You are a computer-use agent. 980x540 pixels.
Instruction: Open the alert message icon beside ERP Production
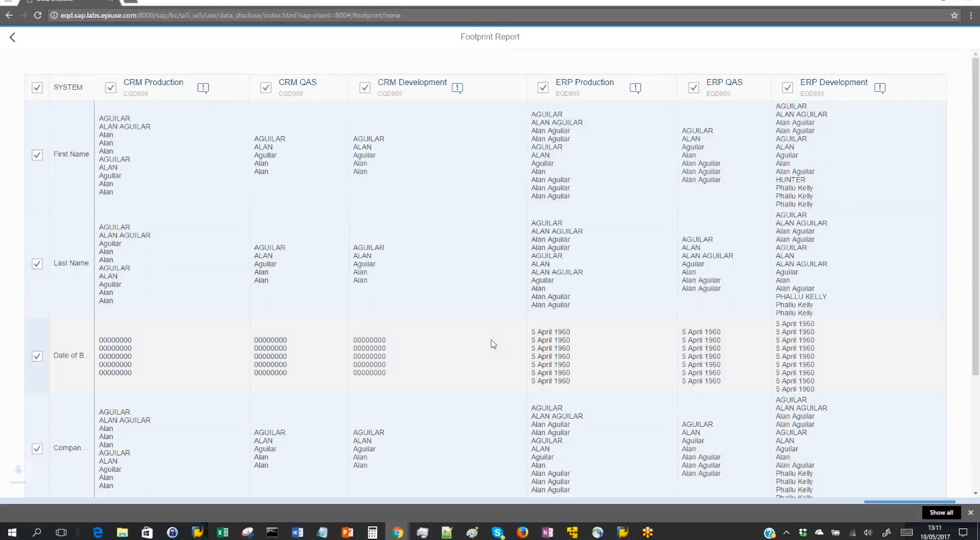635,88
